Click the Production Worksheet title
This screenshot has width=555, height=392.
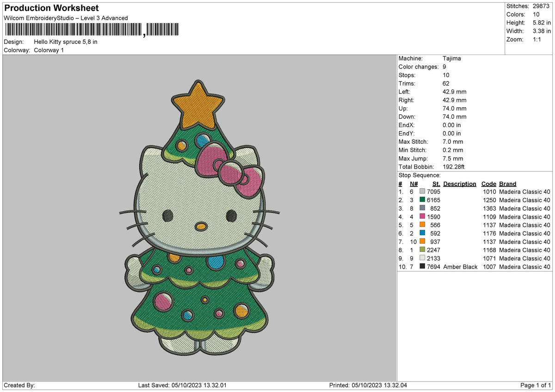coord(51,8)
